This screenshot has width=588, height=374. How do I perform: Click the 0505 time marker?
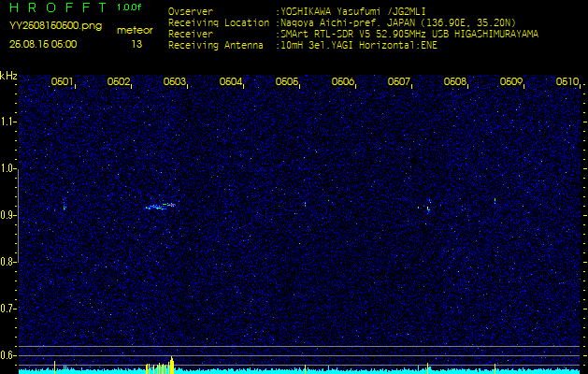(286, 81)
